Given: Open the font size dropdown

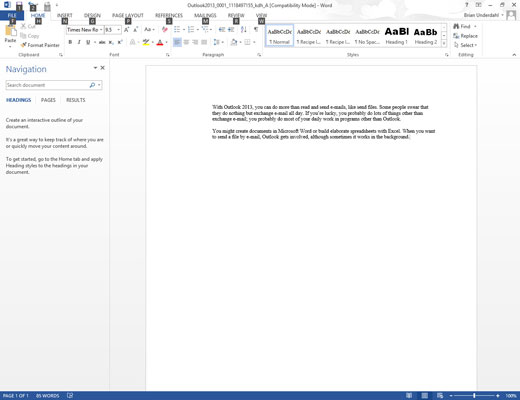Looking at the screenshot, I should (118, 30).
